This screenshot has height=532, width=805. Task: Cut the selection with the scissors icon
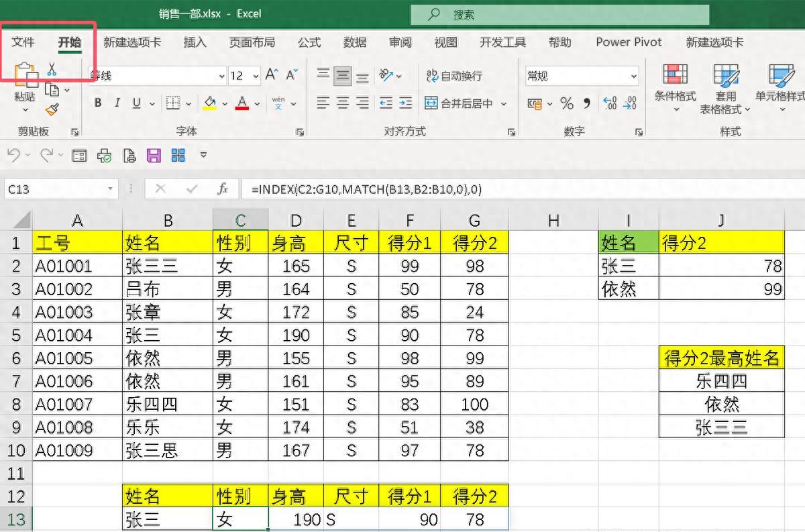(52, 70)
